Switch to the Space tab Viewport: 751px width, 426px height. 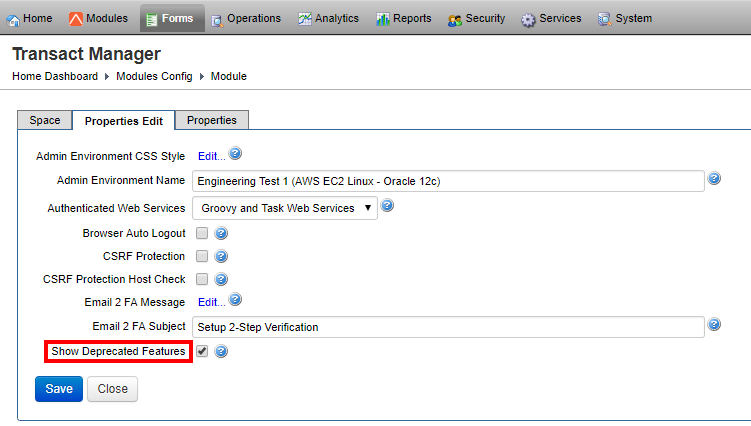pyautogui.click(x=45, y=120)
